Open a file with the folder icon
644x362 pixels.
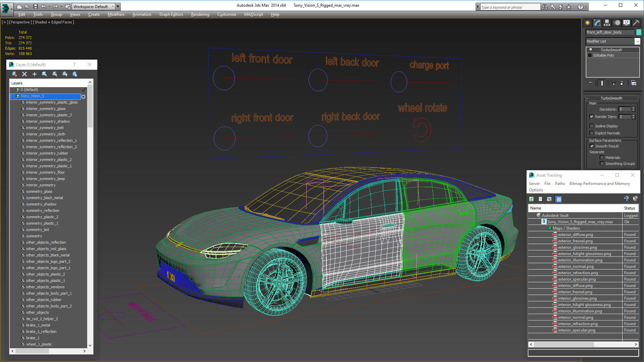click(27, 6)
